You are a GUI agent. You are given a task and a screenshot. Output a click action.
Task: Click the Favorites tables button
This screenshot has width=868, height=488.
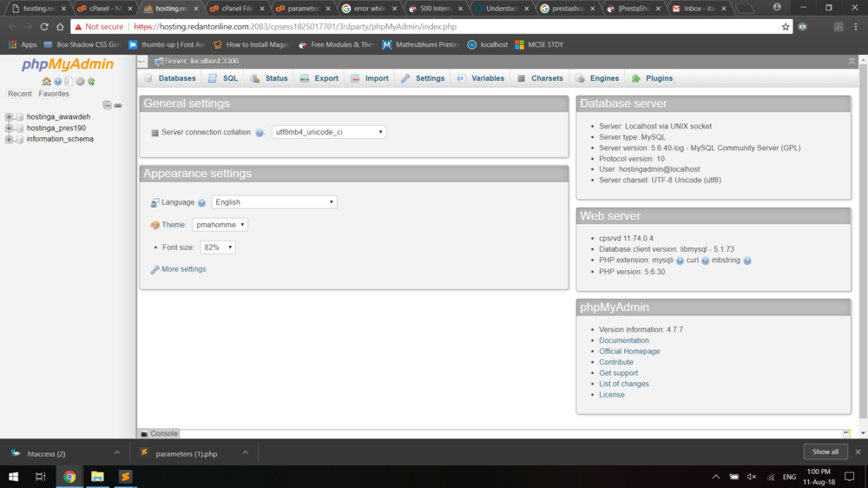coord(54,94)
